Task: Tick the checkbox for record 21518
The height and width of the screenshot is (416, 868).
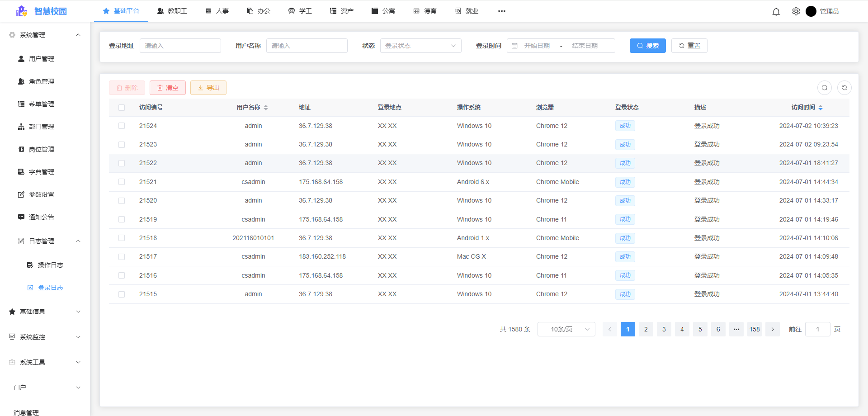Action: pos(122,238)
